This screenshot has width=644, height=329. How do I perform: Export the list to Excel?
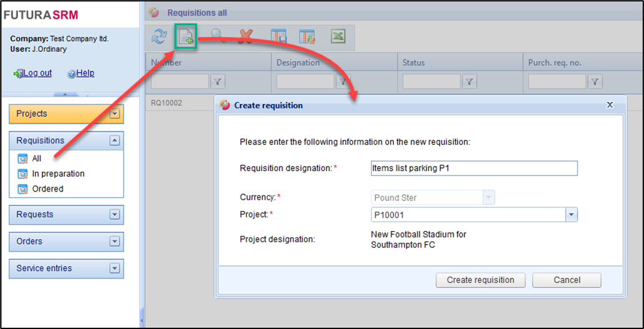click(338, 37)
